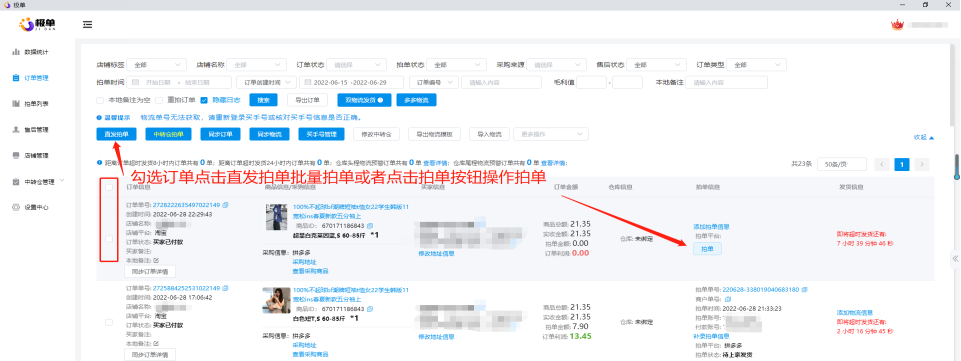Image resolution: width=961 pixels, height=361 pixels.
Task: Click the 修改中转仓 button
Action: [x=377, y=134]
